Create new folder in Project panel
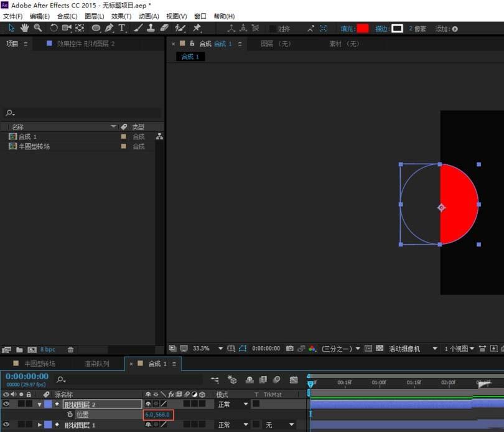Viewport: 504px width, 432px height. (x=19, y=350)
